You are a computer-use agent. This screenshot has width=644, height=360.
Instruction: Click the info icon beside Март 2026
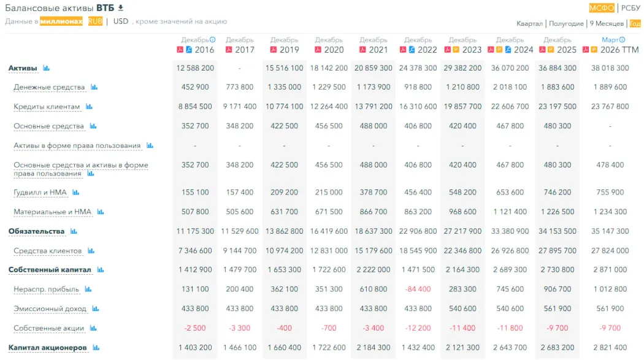click(x=623, y=40)
